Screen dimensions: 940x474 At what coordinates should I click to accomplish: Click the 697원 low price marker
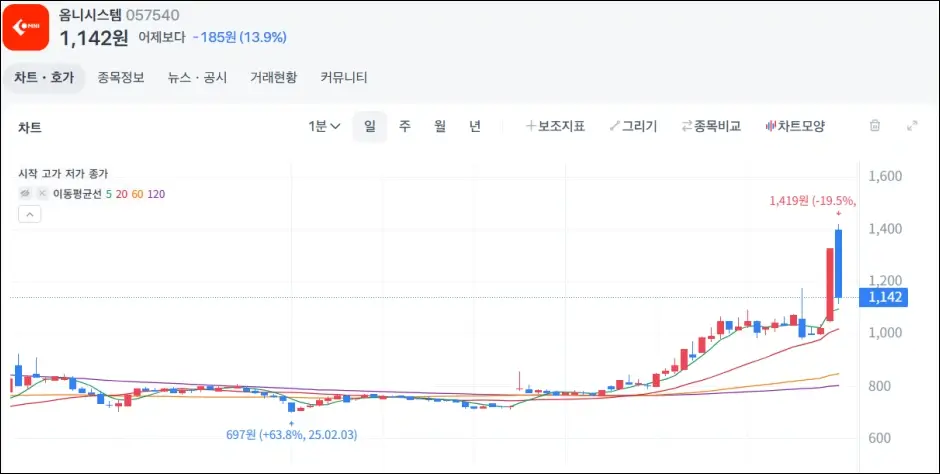point(291,435)
